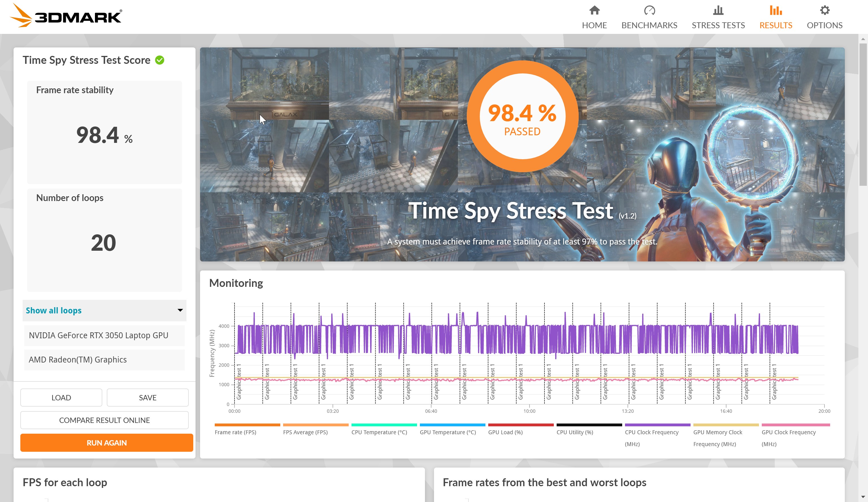868x502 pixels.
Task: Open the STRESS TESTS tab label
Action: 718,25
